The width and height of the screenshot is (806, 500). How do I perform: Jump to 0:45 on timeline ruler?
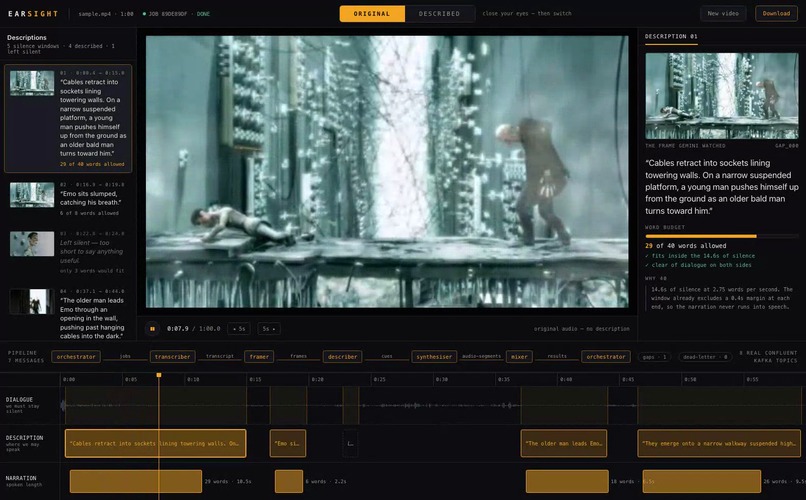628,379
